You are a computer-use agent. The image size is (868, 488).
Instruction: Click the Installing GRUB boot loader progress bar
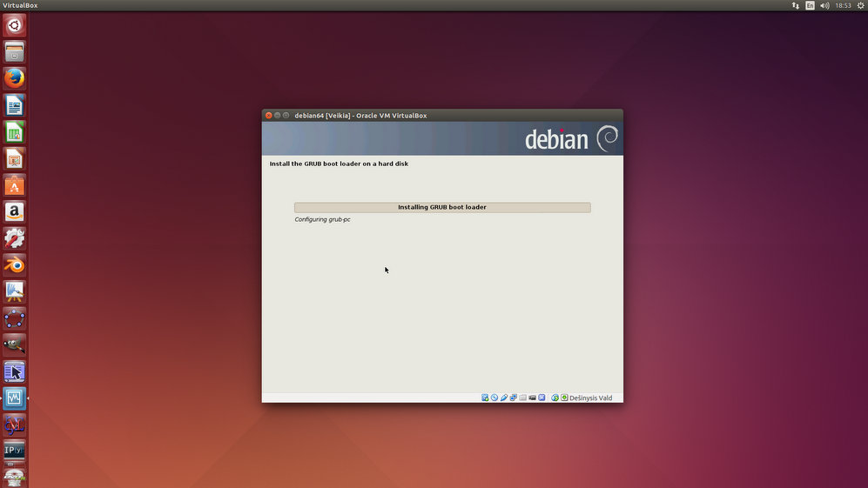pyautogui.click(x=442, y=207)
